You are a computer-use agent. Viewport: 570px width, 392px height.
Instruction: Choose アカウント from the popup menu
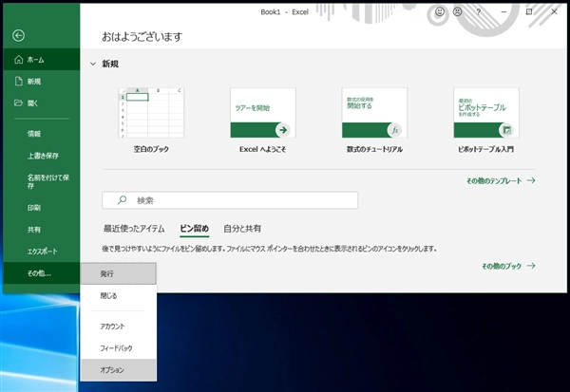pos(119,327)
